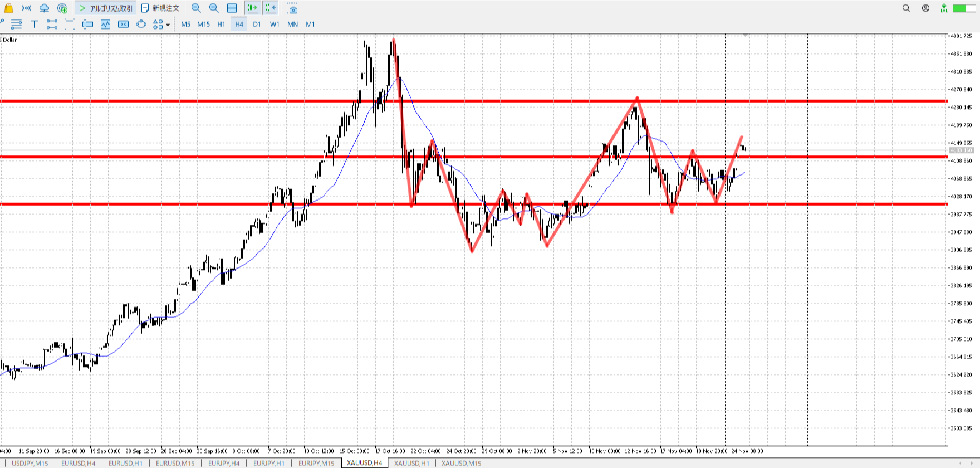Screen dimensions: 980x468
Task: Click the green connection status bar
Action: point(963,8)
